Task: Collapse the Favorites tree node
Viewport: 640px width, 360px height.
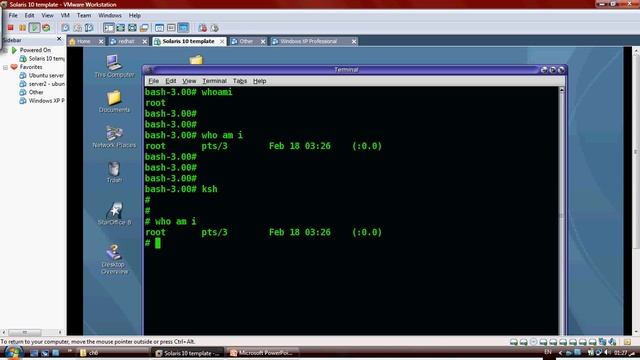Action: click(x=5, y=67)
